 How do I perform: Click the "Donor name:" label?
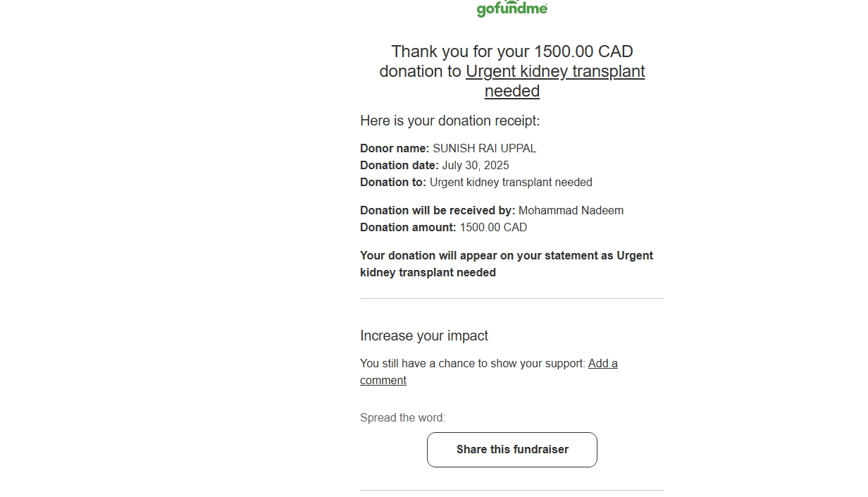tap(395, 149)
